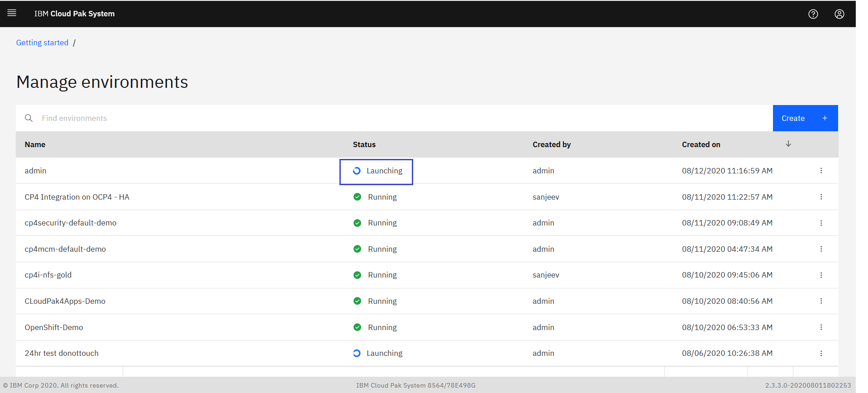This screenshot has height=393, width=868.
Task: Click the Created by column header
Action: (551, 144)
